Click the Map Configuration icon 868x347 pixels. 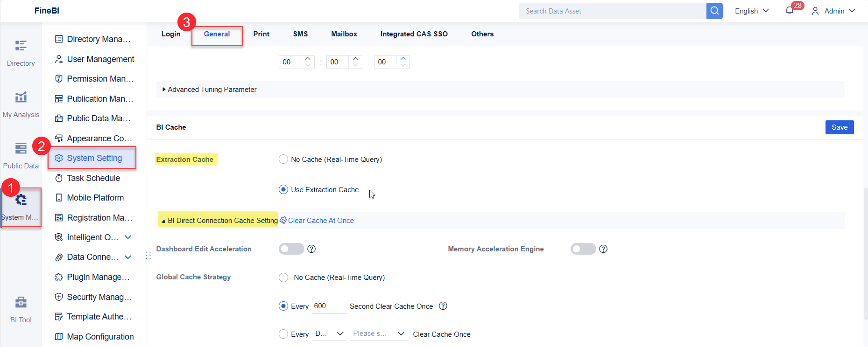pos(59,337)
